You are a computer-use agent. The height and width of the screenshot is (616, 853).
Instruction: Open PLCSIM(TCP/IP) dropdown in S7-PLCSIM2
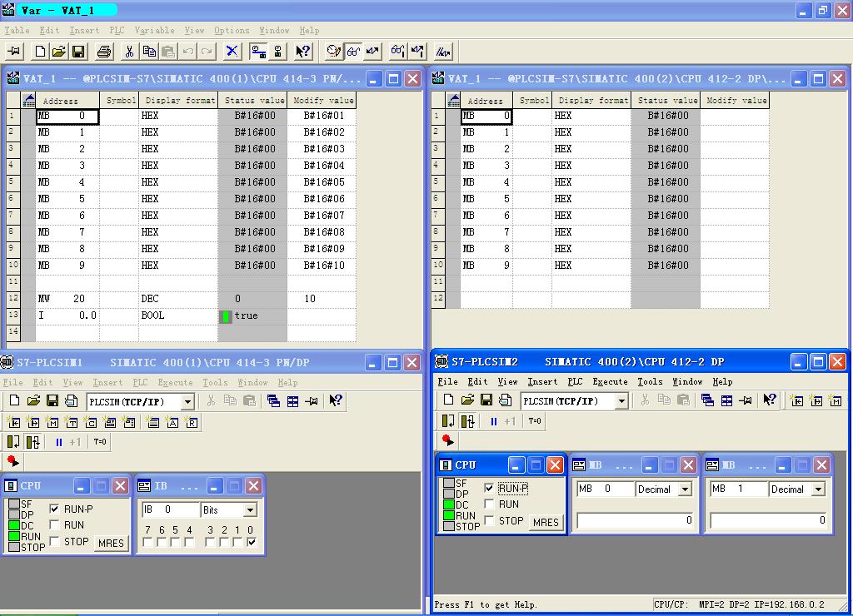click(621, 401)
